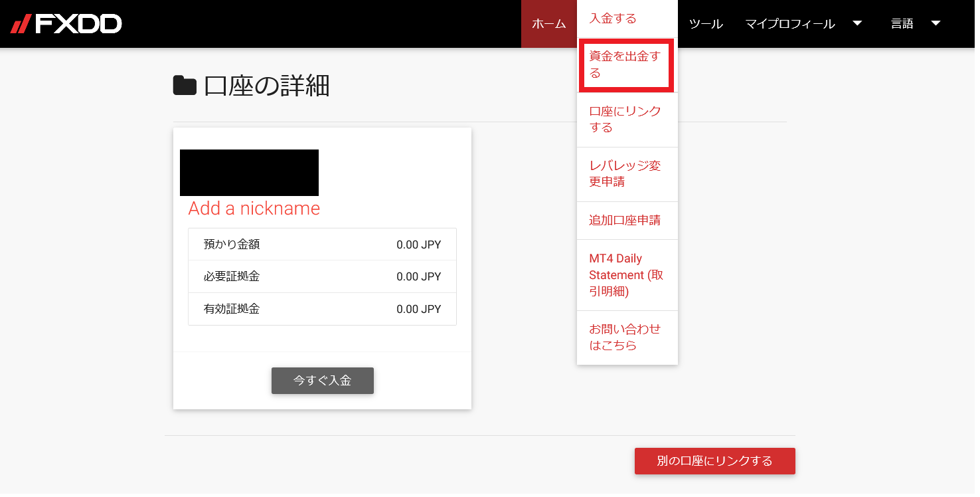Click the 有効証拠金 row label
980x497 pixels.
232,309
